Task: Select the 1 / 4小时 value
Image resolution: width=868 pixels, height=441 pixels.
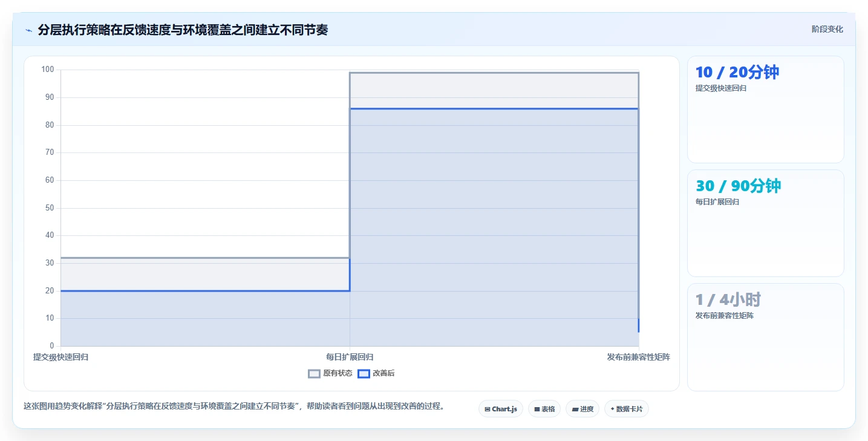Action: click(x=728, y=299)
